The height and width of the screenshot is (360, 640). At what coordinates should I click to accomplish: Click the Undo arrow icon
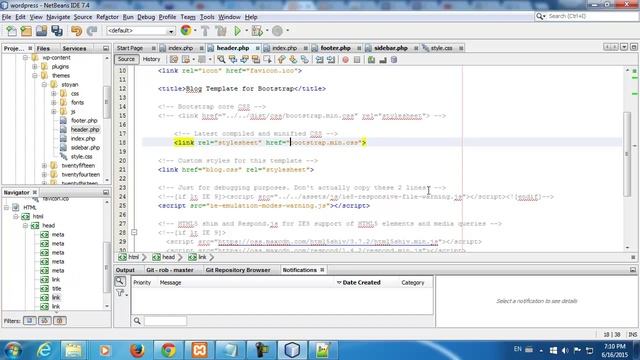[x=76, y=31]
